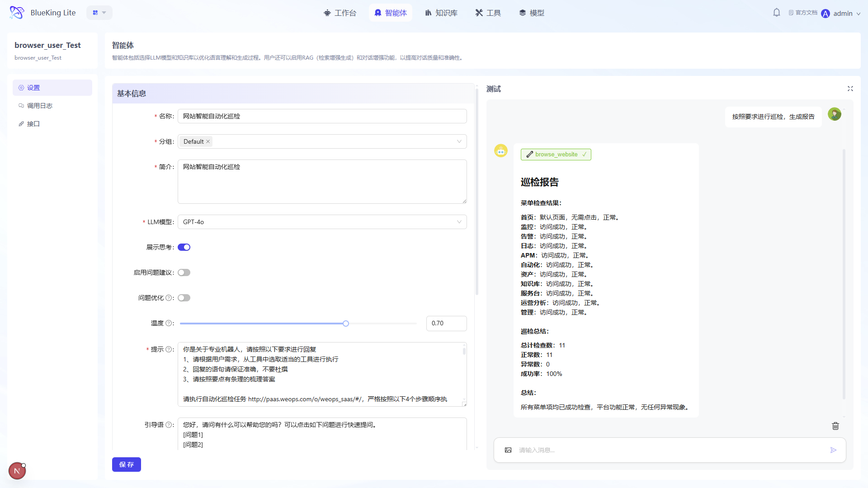The height and width of the screenshot is (488, 868).
Task: Open 调用日志 in the sidebar
Action: click(40, 106)
